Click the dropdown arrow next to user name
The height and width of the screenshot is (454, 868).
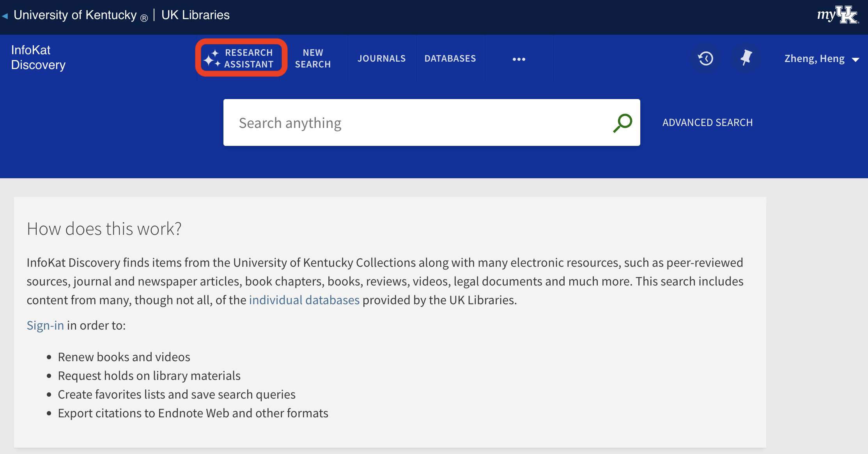pyautogui.click(x=856, y=60)
